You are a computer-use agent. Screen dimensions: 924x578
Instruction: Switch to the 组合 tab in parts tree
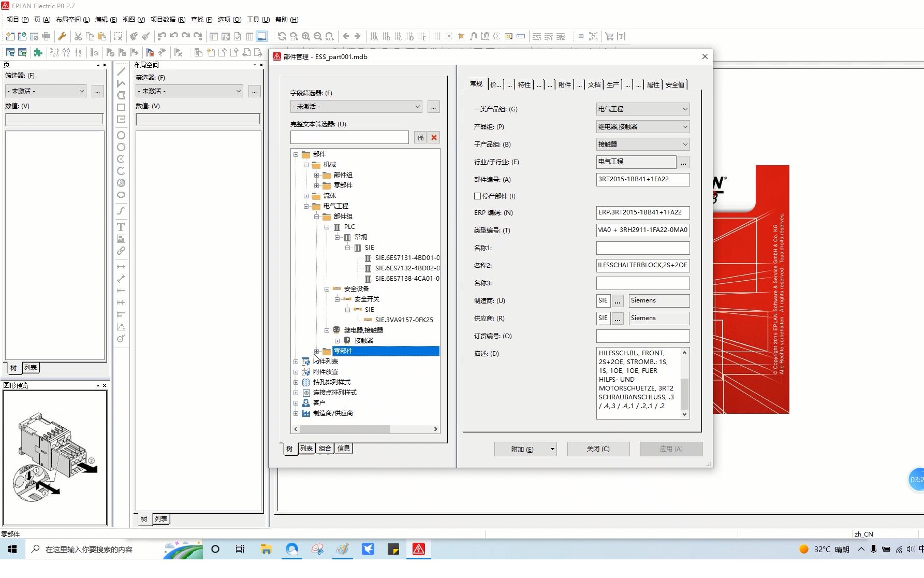pyautogui.click(x=325, y=449)
